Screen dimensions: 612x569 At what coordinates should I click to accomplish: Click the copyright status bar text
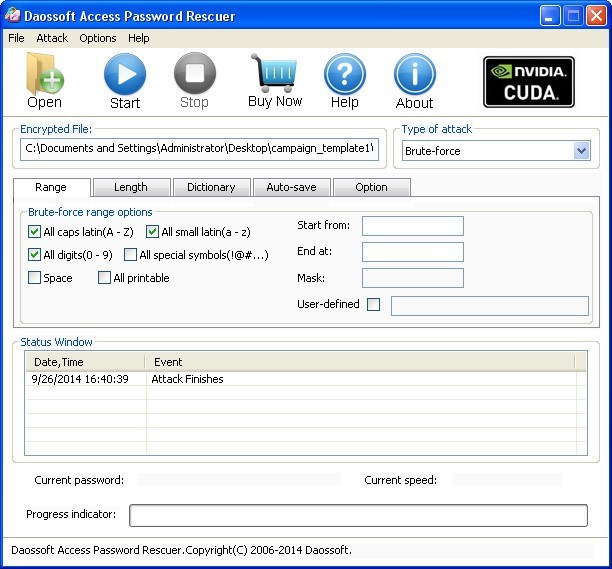click(181, 550)
